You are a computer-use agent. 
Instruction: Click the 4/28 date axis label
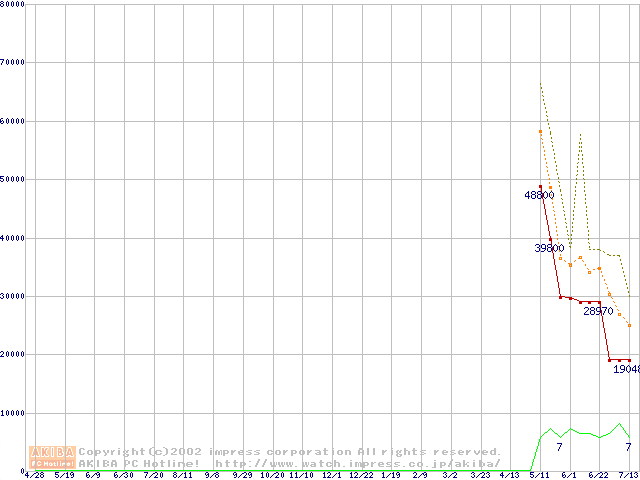(x=34, y=476)
